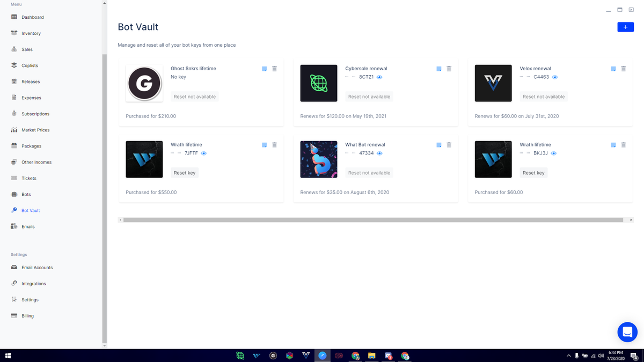Edit note for Wrath lifetime $60 card
The height and width of the screenshot is (362, 644).
(613, 145)
